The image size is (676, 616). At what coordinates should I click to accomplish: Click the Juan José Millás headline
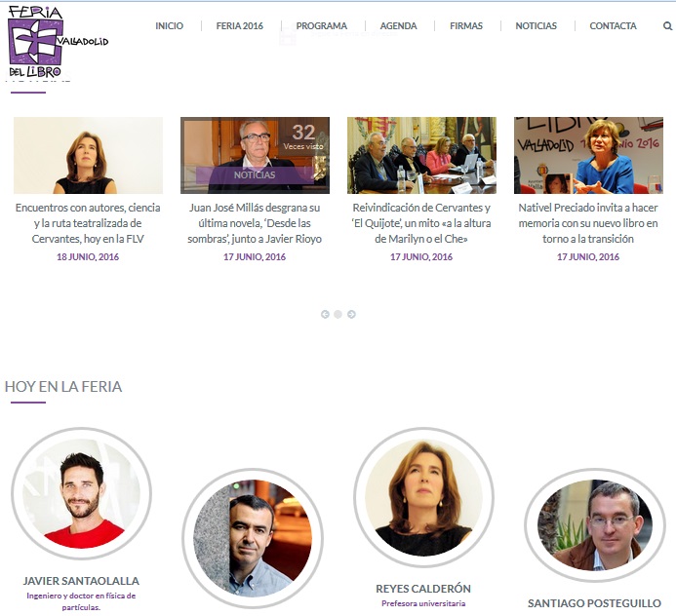(255, 223)
